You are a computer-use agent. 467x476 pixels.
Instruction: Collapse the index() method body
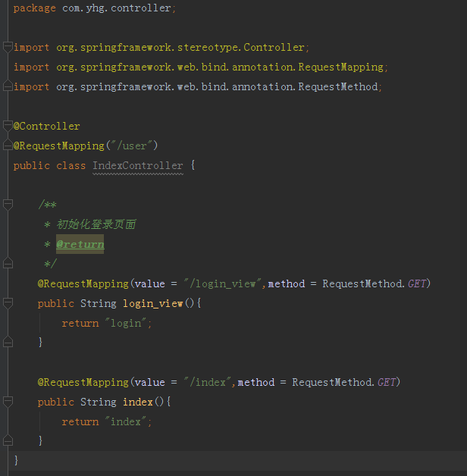(x=8, y=402)
